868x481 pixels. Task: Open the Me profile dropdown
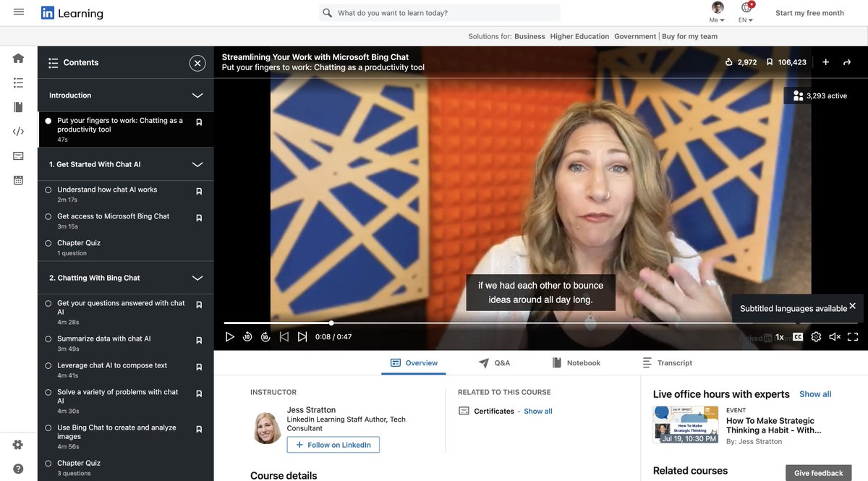click(x=717, y=12)
